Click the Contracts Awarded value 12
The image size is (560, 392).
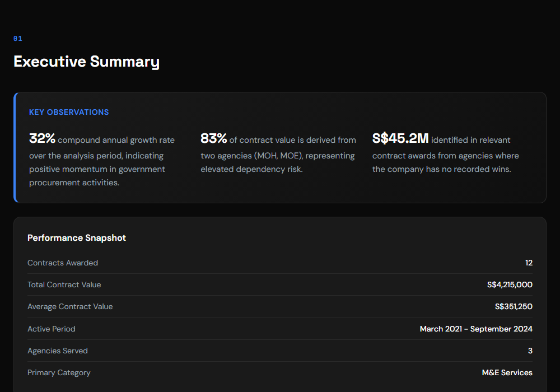click(x=529, y=263)
